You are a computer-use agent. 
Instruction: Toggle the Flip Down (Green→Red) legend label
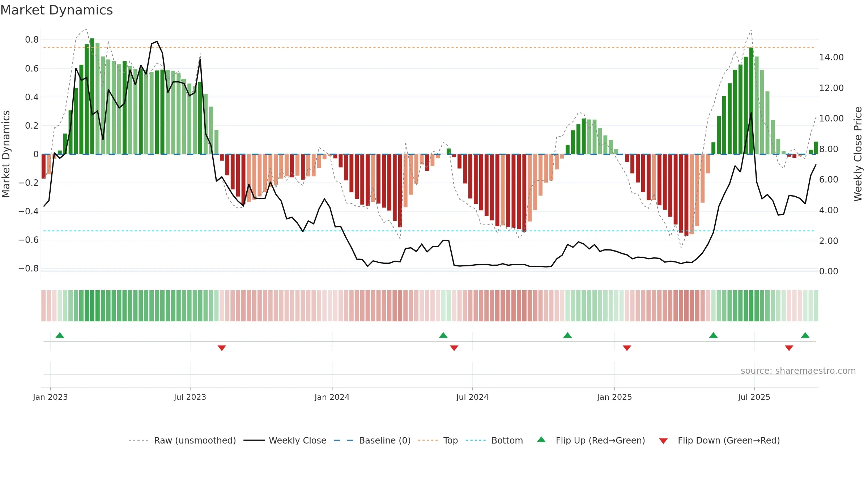click(x=729, y=440)
